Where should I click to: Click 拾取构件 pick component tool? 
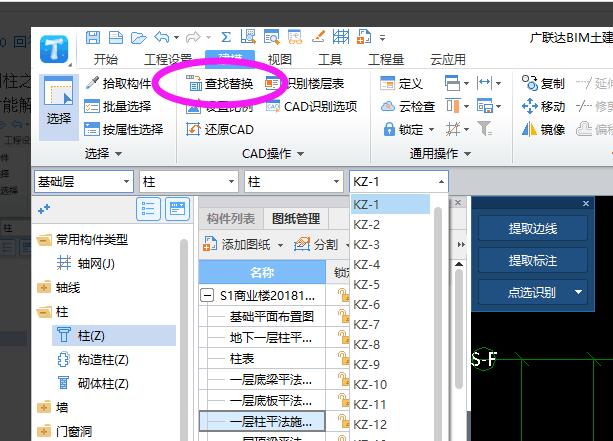pos(119,83)
